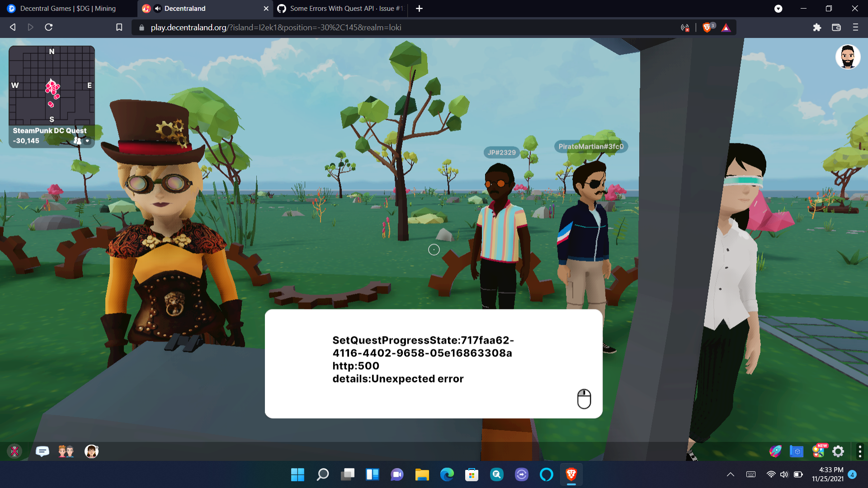Viewport: 868px width, 488px height.
Task: Open your avatar profile thumbnail bottom left
Action: (91, 451)
